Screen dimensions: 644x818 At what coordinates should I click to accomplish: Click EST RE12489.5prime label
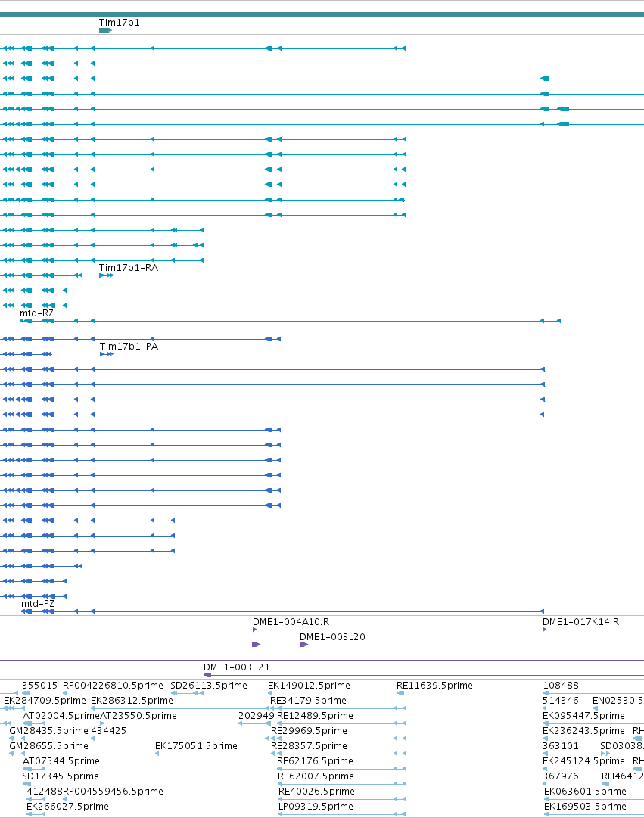[x=316, y=716]
